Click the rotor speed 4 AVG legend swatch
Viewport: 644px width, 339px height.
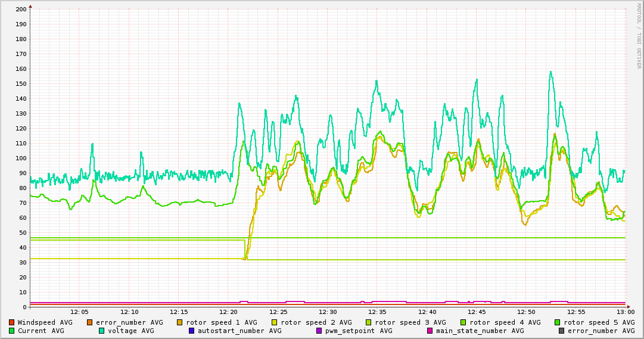point(463,322)
